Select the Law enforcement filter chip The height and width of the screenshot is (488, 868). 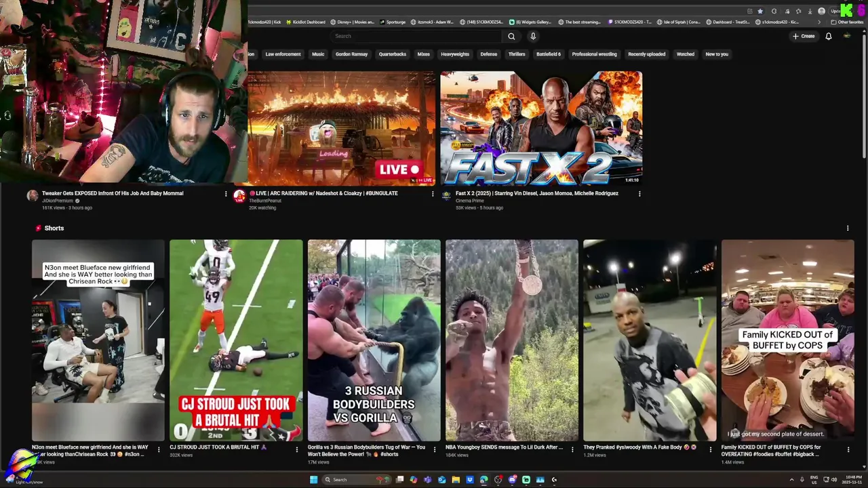pos(283,54)
